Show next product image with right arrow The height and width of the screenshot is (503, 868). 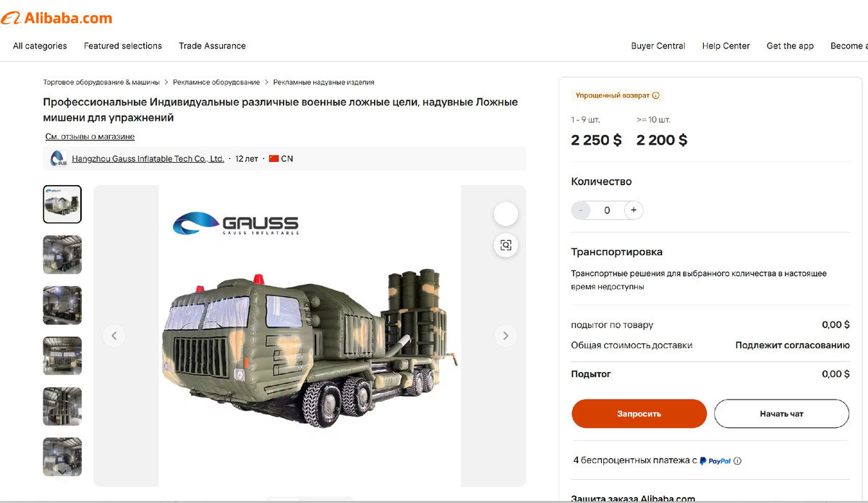[x=506, y=335]
